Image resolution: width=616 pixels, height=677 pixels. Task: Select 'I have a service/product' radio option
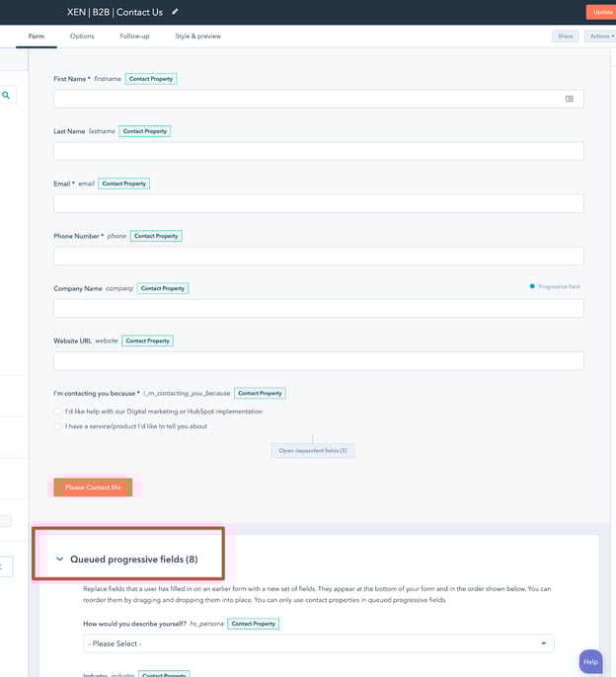point(58,426)
